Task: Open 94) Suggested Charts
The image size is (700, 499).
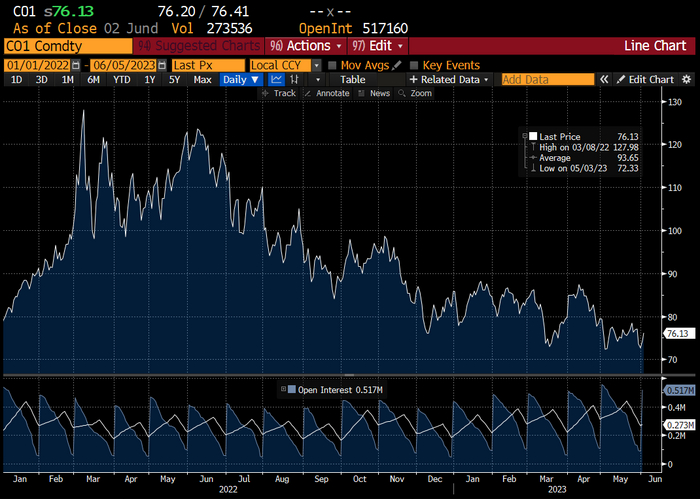Action: pos(198,46)
